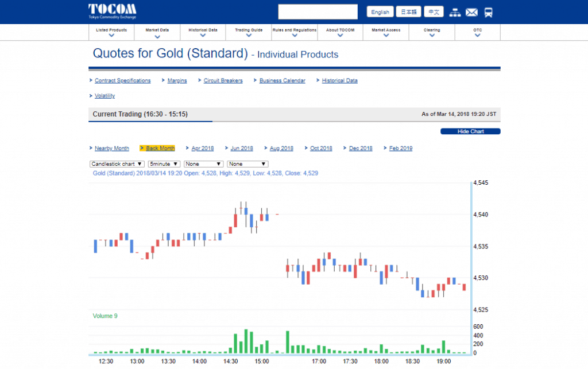Screen dimensions: 588x369
Task: Open the second None indicator dropdown
Action: click(247, 164)
